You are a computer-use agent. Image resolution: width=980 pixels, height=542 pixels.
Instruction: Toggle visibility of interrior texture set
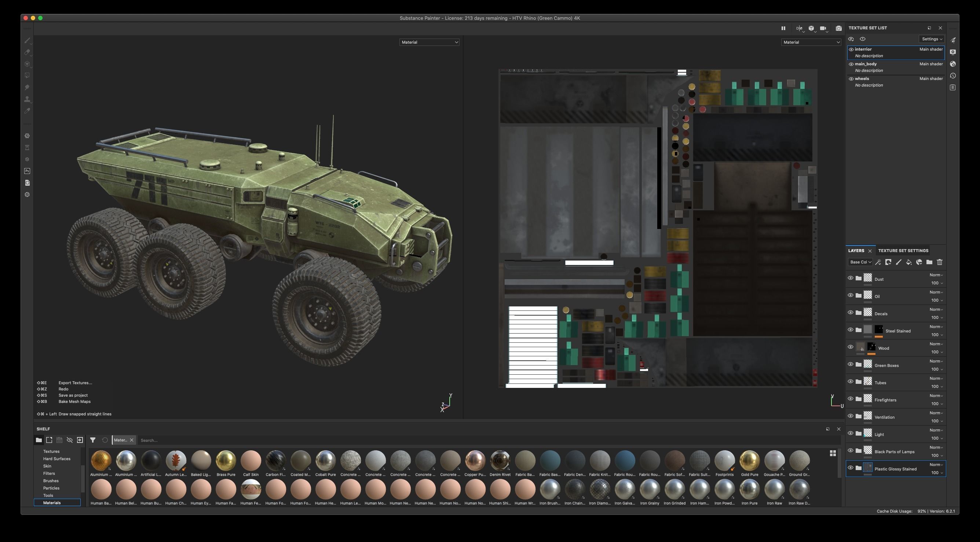click(x=851, y=49)
